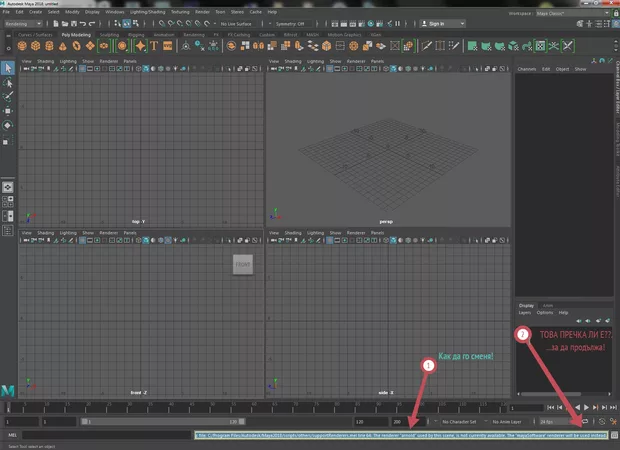
Task: Toggle Auto Keyframe button
Action: pyautogui.click(x=600, y=422)
